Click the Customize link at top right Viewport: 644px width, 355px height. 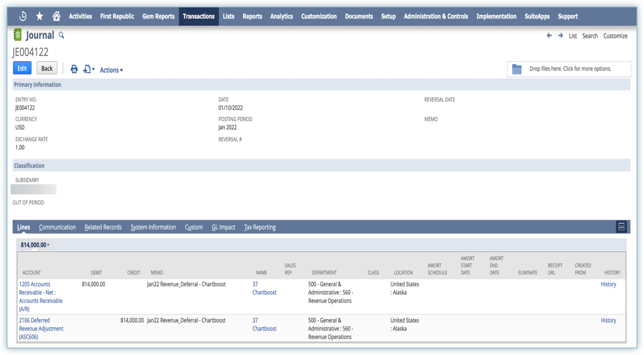tap(615, 36)
